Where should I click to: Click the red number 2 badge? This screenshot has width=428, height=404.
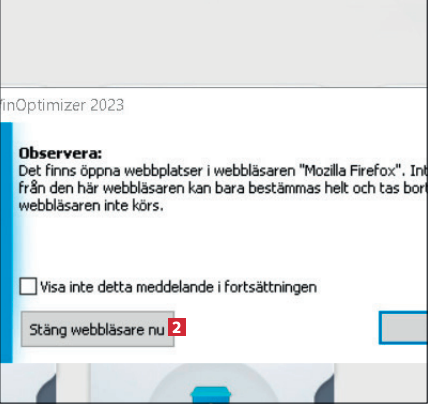[177, 327]
